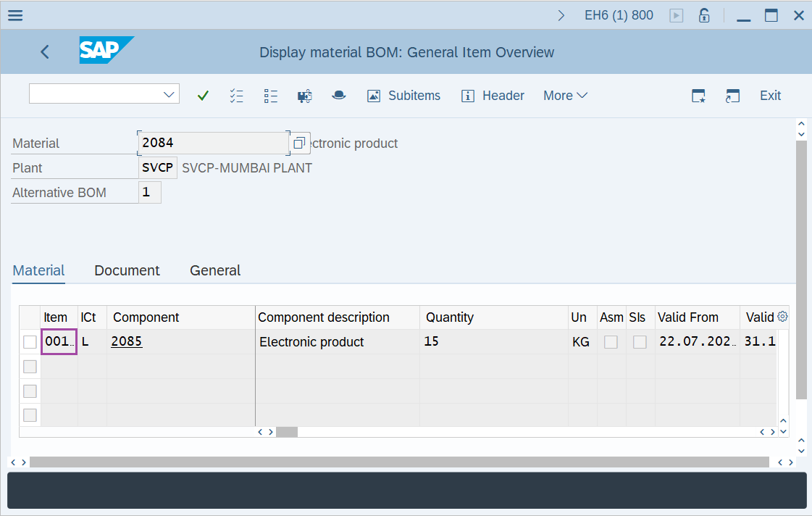Click the hat icon in the toolbar

(x=338, y=96)
